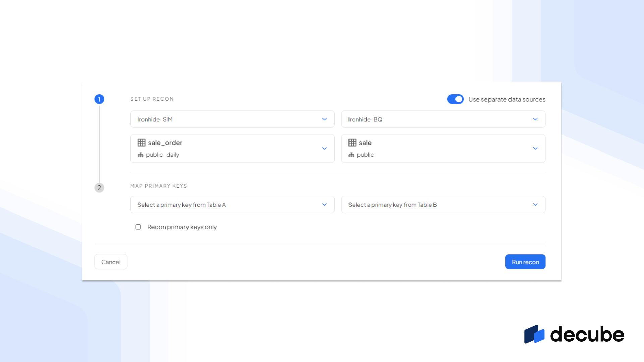This screenshot has height=362, width=644.
Task: Click step 1 circle indicator
Action: [99, 99]
